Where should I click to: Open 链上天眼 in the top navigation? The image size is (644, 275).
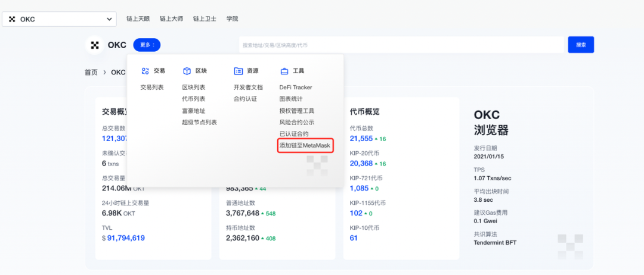[x=138, y=19]
